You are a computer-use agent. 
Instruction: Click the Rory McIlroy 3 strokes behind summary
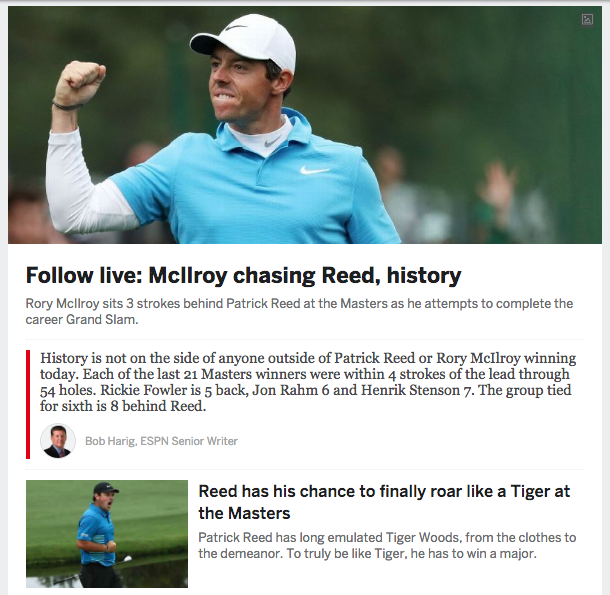click(299, 311)
